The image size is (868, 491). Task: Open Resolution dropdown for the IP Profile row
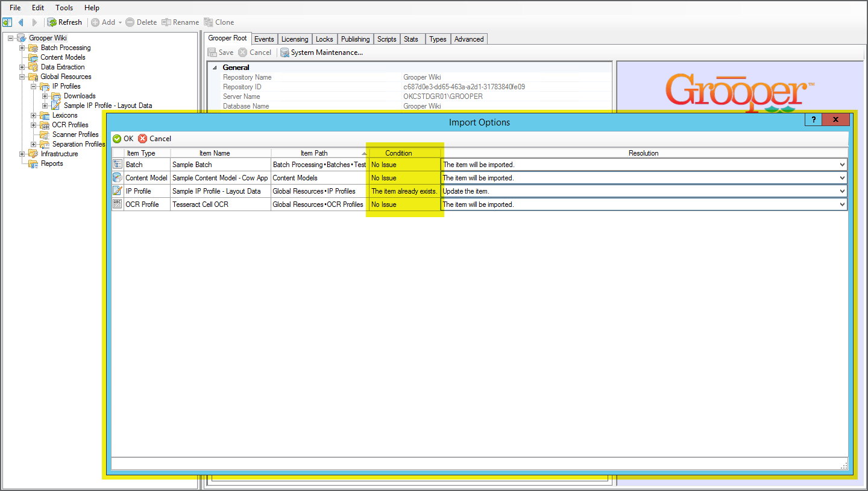[842, 191]
